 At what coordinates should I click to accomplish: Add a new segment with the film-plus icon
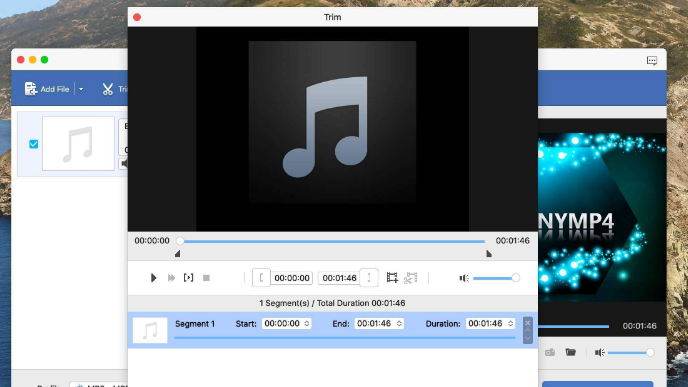(392, 278)
